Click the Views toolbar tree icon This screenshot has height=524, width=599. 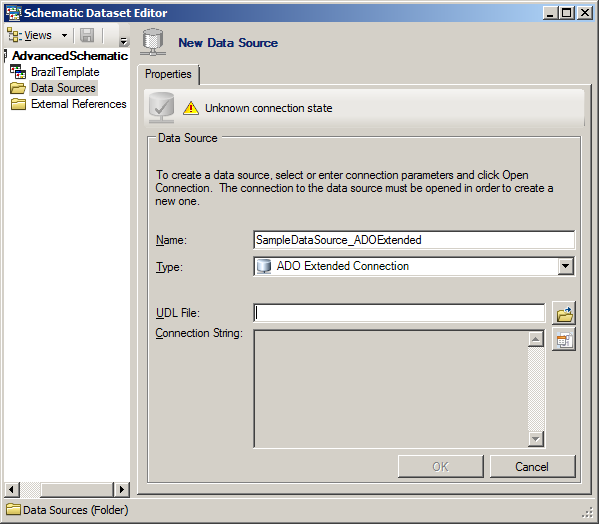[14, 35]
